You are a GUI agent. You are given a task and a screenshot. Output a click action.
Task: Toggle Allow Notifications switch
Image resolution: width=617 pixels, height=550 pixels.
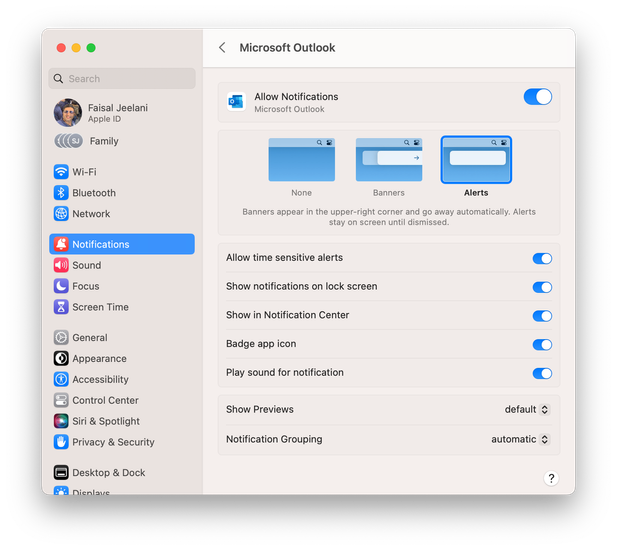pos(538,97)
